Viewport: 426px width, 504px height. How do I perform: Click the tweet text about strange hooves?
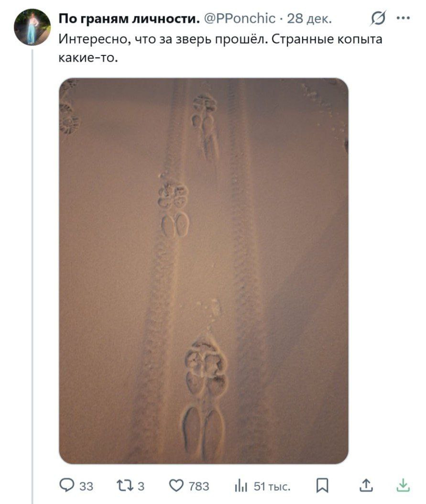click(220, 48)
